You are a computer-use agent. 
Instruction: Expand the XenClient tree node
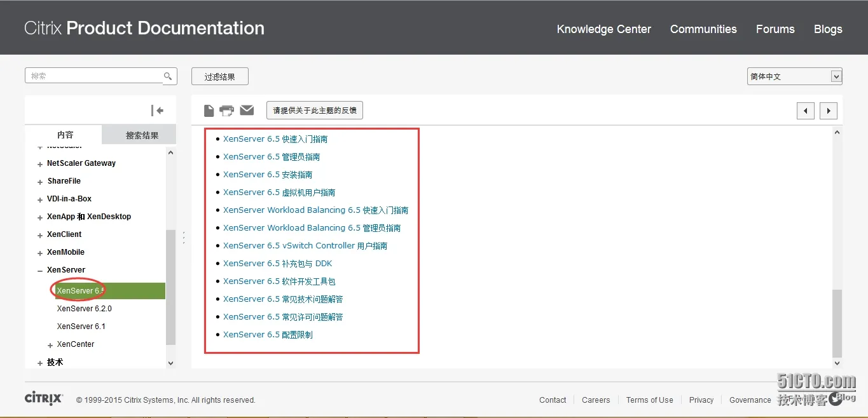coord(40,235)
